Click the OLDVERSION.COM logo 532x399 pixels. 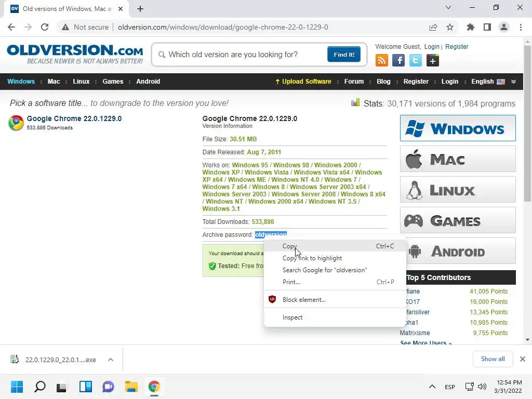[x=75, y=54]
